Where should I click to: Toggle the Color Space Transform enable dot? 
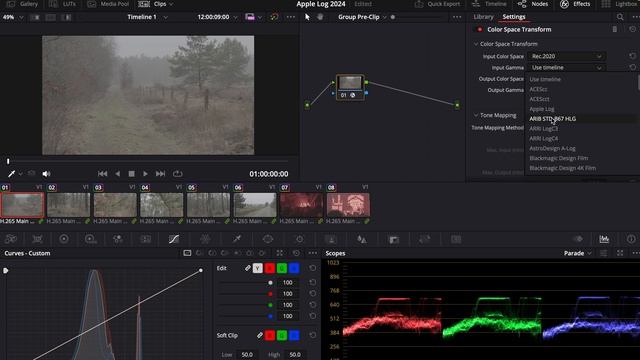point(480,29)
